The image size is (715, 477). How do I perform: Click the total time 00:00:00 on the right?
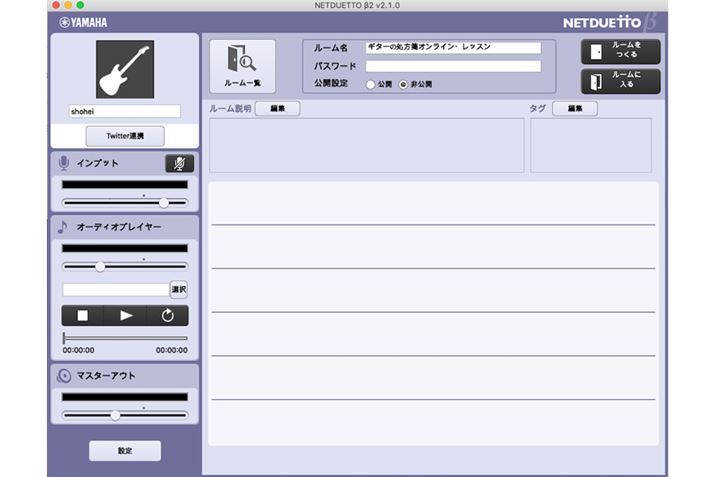click(x=171, y=350)
